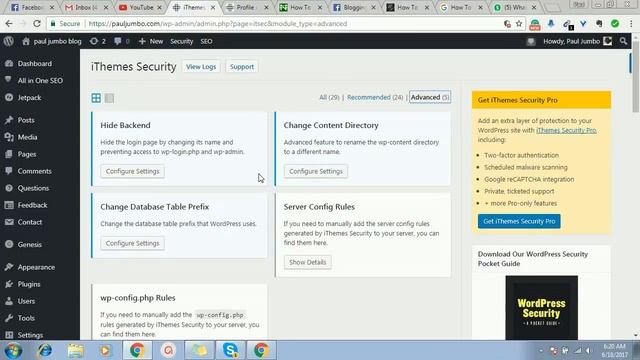Open the WordPress Security pocket guide image

point(542,308)
